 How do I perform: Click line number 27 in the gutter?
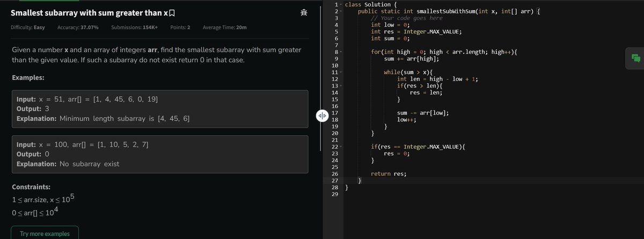coord(335,180)
